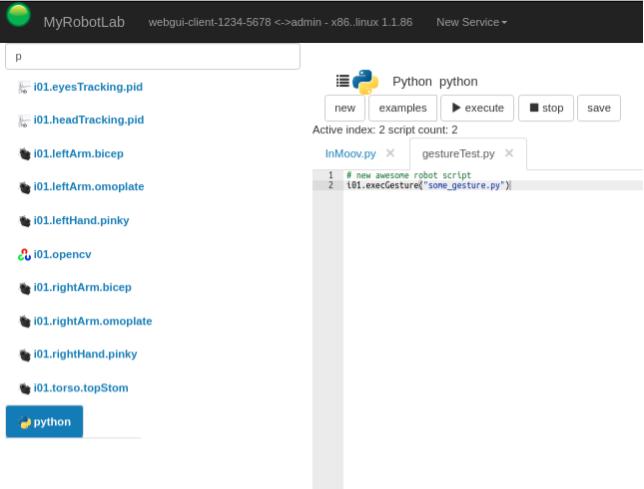Click the servo icon for i01.leftArm.bicep

[25, 154]
